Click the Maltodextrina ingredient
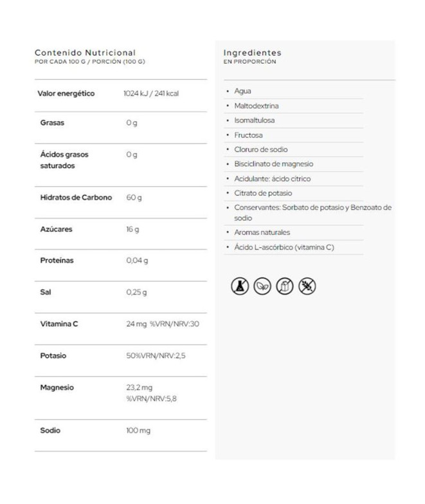 pyautogui.click(x=257, y=106)
